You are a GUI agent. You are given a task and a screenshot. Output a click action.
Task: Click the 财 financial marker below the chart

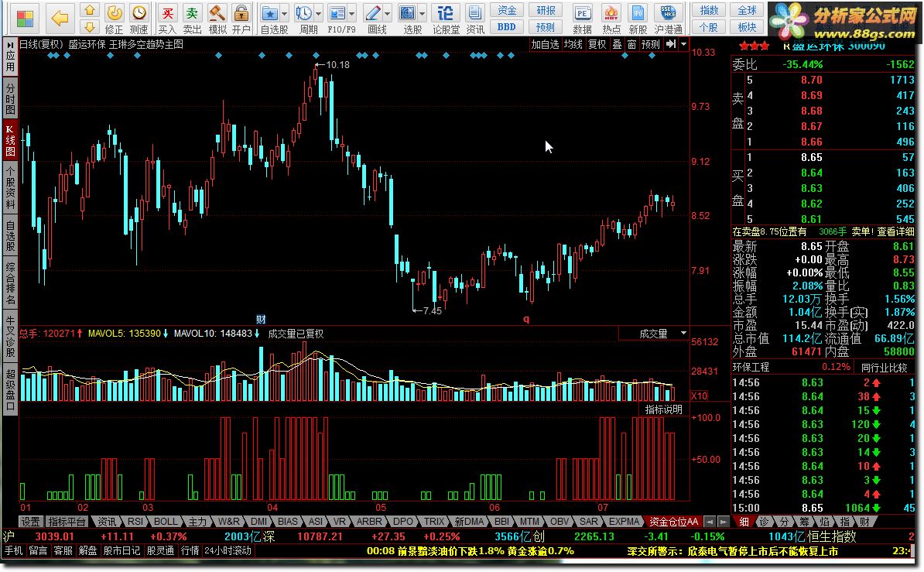click(x=261, y=319)
